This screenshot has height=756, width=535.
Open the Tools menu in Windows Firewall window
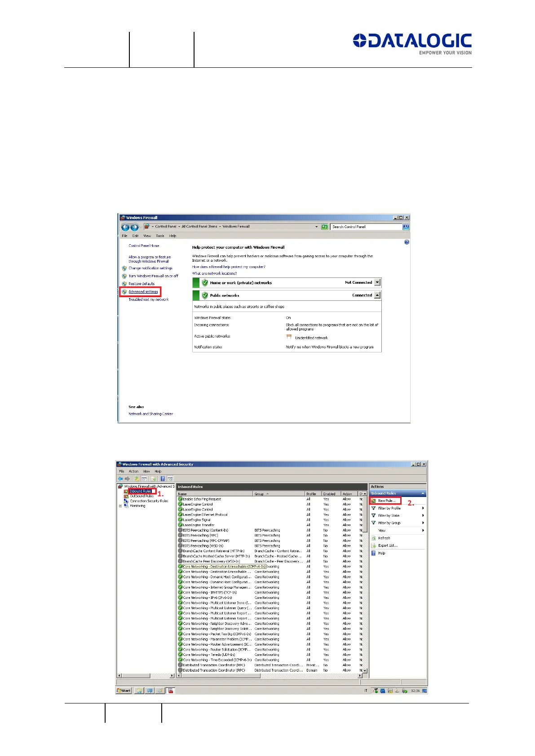[160, 236]
